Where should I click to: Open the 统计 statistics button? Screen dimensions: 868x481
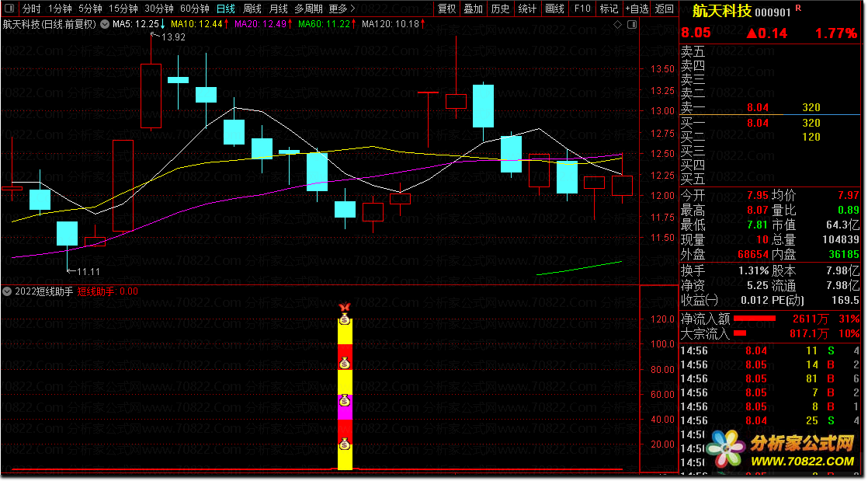(x=527, y=9)
